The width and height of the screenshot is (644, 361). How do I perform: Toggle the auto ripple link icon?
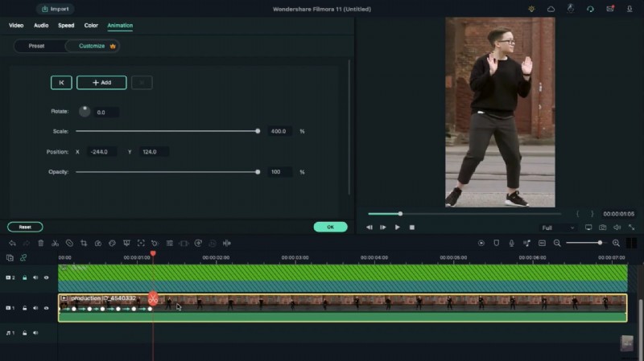[23, 257]
